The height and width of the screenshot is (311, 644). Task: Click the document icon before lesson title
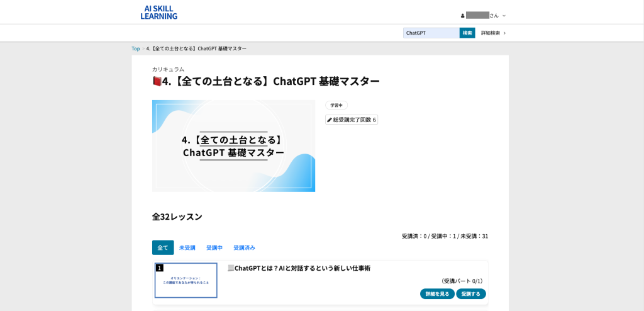[x=230, y=268]
